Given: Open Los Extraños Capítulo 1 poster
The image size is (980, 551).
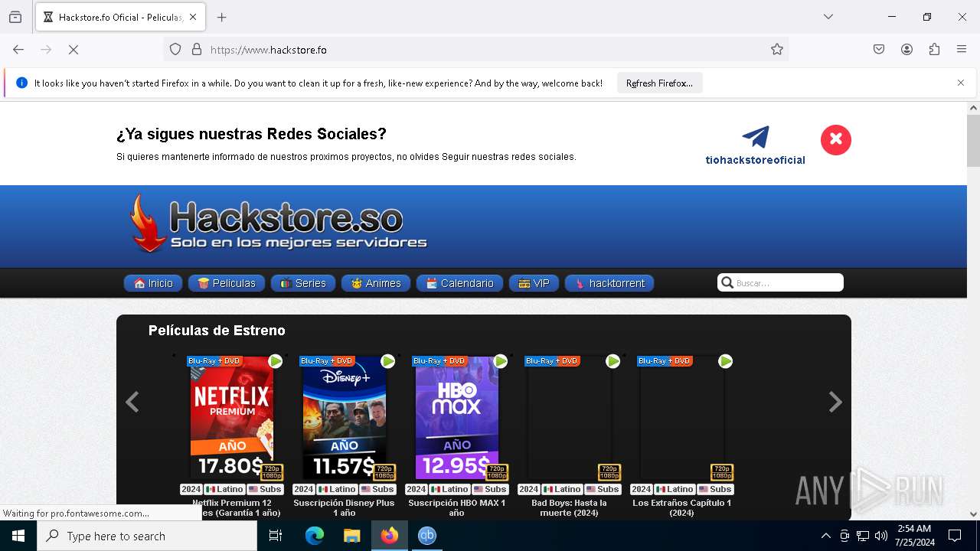Looking at the screenshot, I should pos(682,418).
